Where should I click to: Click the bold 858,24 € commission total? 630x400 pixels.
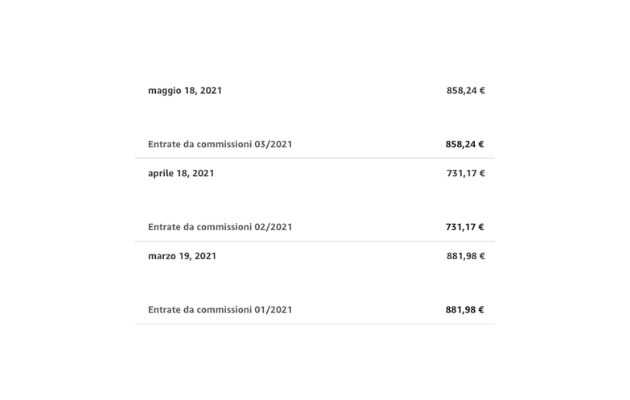pyautogui.click(x=465, y=144)
